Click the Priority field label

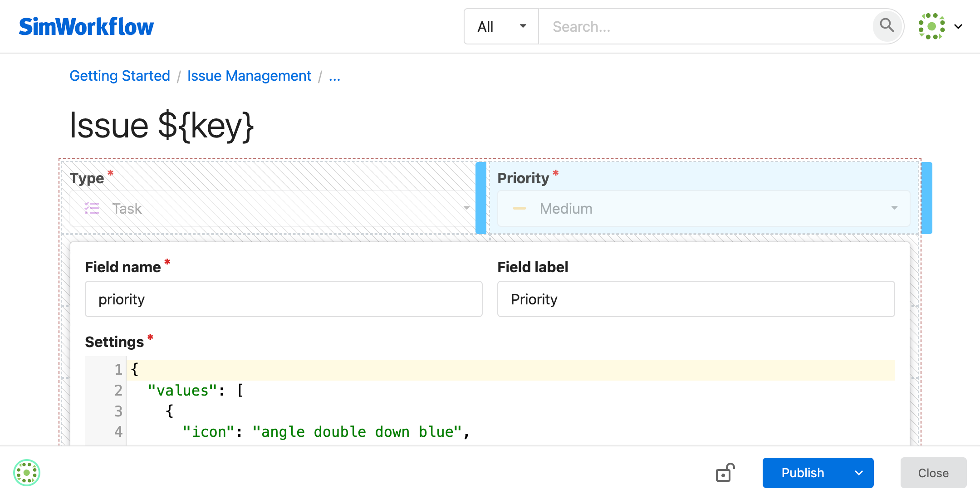click(x=523, y=178)
